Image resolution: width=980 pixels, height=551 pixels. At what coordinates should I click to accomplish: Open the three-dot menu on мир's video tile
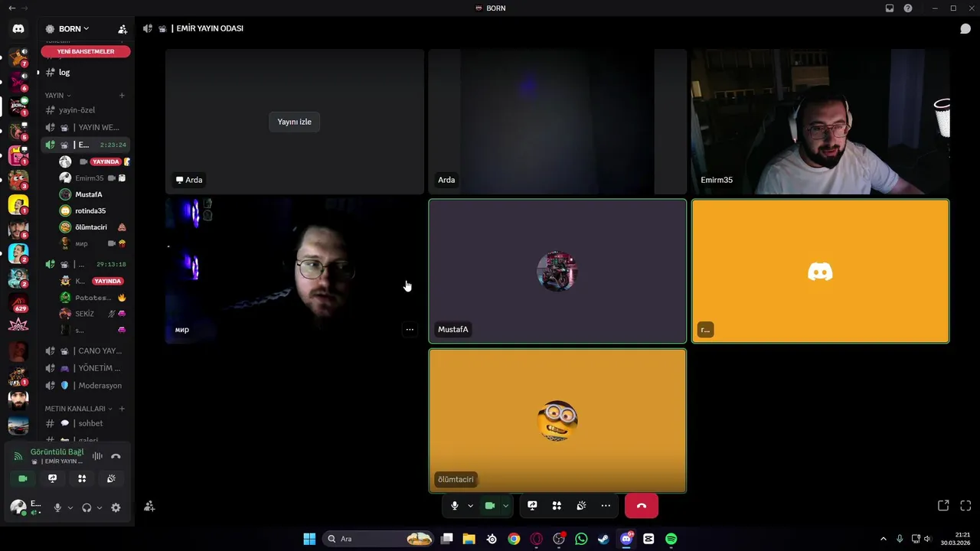pyautogui.click(x=410, y=330)
